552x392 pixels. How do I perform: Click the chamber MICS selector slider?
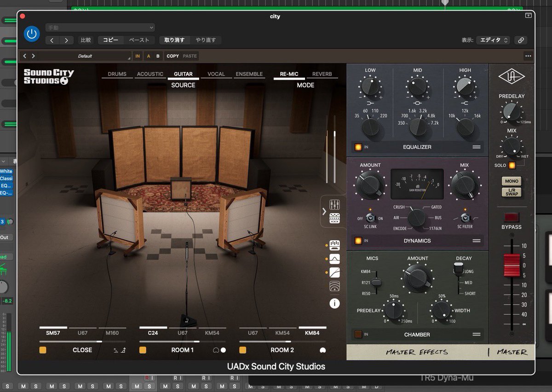pyautogui.click(x=376, y=282)
